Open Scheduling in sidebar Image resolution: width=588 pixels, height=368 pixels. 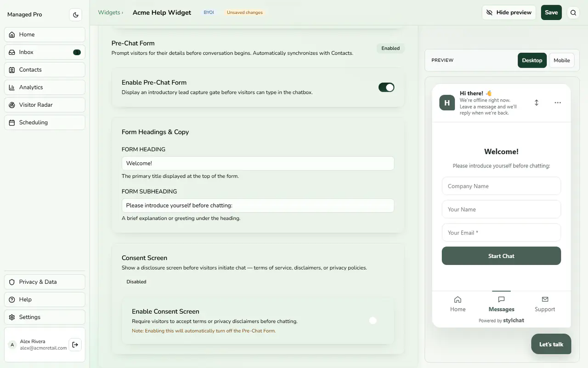pos(45,122)
